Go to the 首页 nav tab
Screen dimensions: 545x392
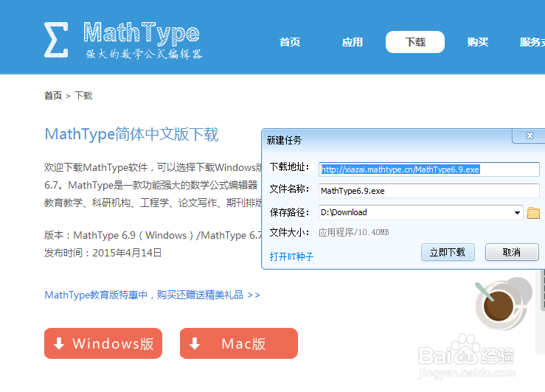point(290,42)
